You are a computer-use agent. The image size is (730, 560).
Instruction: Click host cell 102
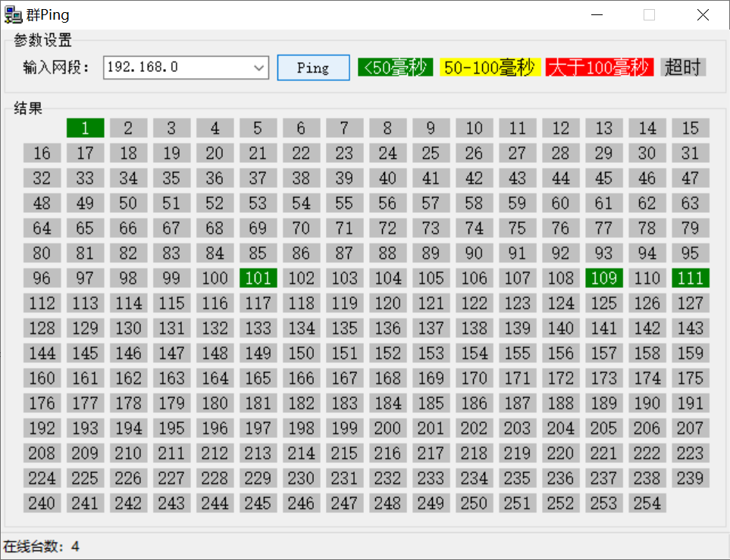[301, 278]
